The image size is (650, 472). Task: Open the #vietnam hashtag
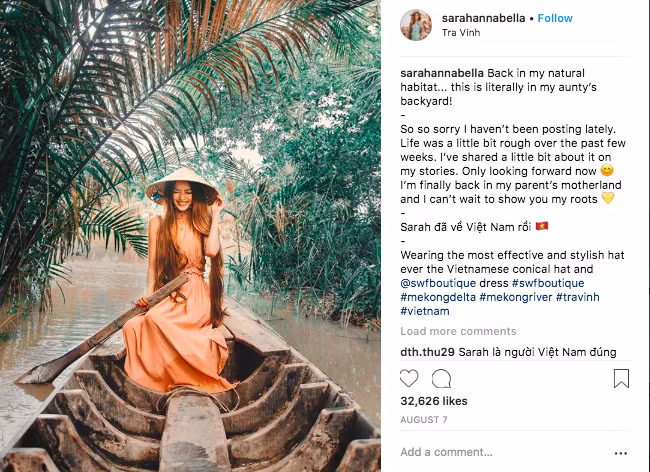[424, 311]
